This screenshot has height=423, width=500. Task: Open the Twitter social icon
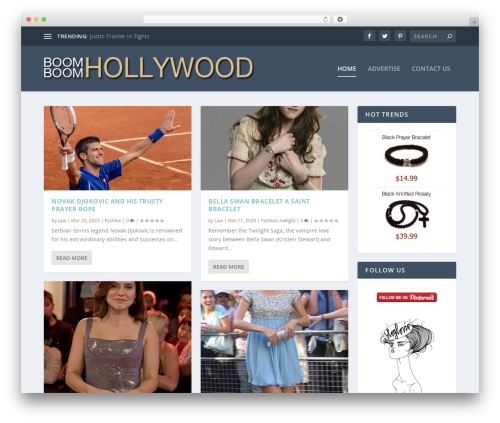pyautogui.click(x=385, y=36)
